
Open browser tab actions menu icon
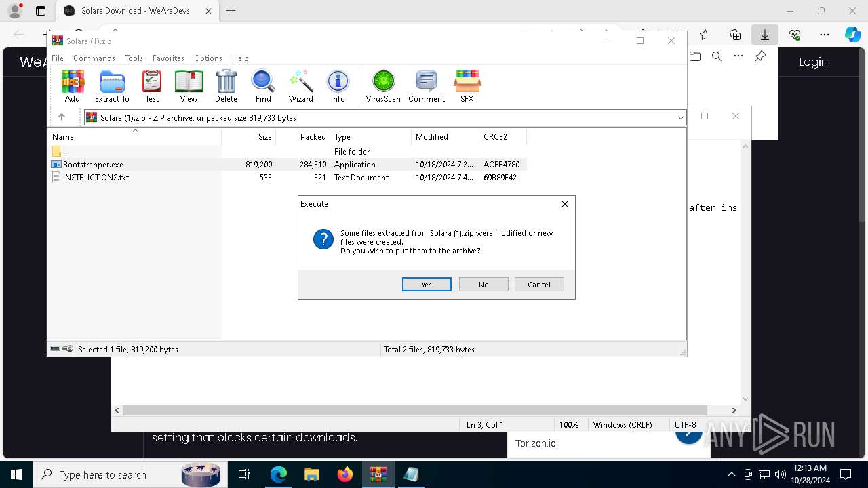click(41, 11)
